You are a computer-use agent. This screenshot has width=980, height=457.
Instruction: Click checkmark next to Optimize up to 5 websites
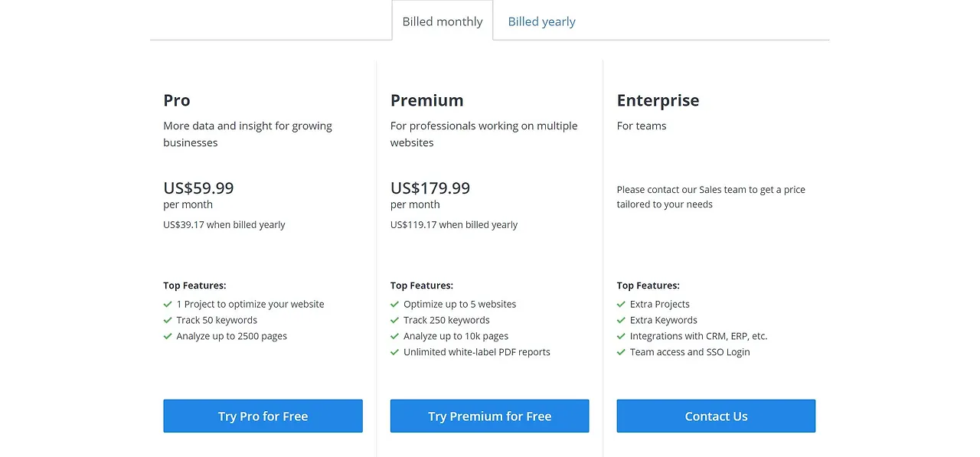(x=395, y=304)
